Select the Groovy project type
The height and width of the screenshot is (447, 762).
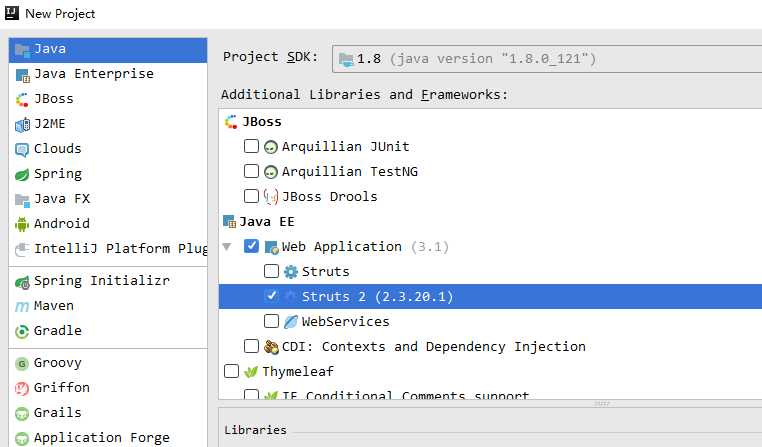coord(108,363)
